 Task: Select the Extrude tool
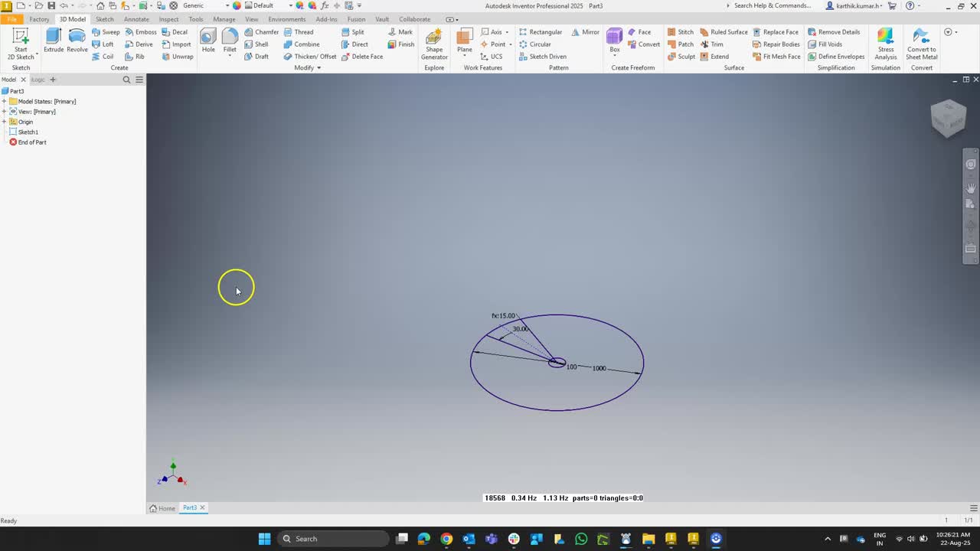point(54,41)
